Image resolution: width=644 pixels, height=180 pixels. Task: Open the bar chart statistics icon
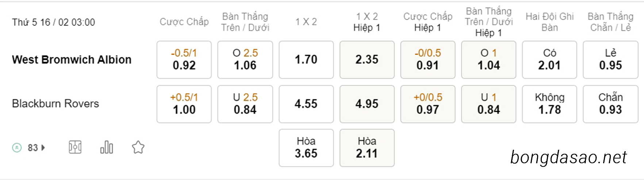[x=107, y=147]
